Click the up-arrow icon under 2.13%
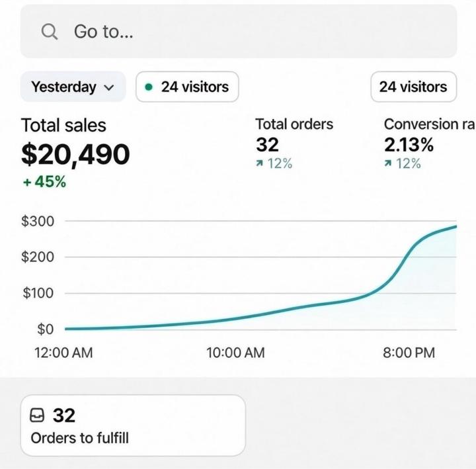476x469 pixels. pyautogui.click(x=388, y=164)
